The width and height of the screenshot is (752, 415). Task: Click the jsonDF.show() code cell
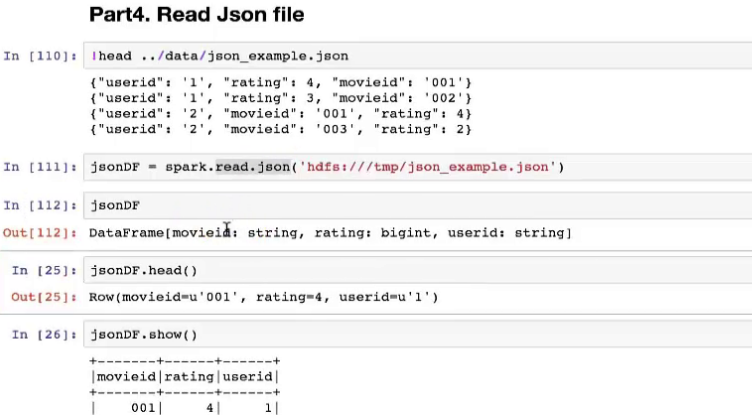(x=417, y=334)
